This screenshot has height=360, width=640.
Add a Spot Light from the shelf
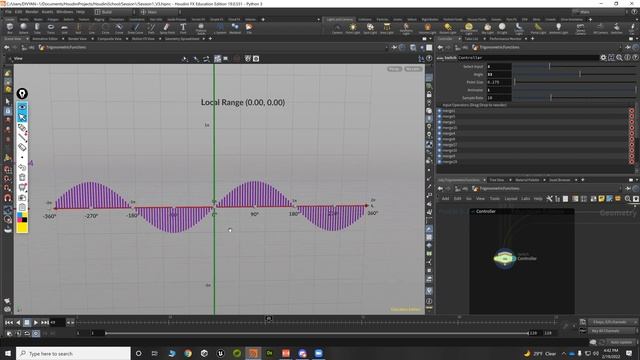pyautogui.click(x=370, y=28)
